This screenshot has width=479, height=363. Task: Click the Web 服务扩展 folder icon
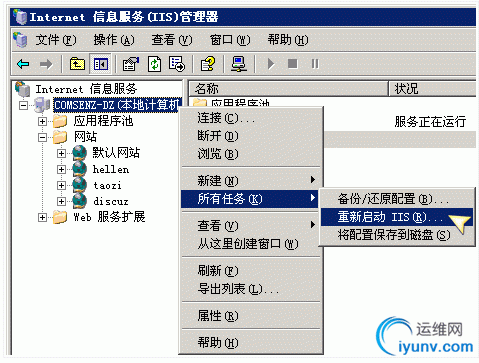coord(60,217)
